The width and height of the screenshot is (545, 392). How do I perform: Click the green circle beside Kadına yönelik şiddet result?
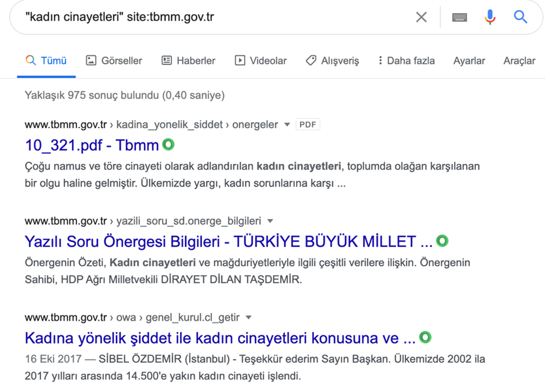coord(426,337)
